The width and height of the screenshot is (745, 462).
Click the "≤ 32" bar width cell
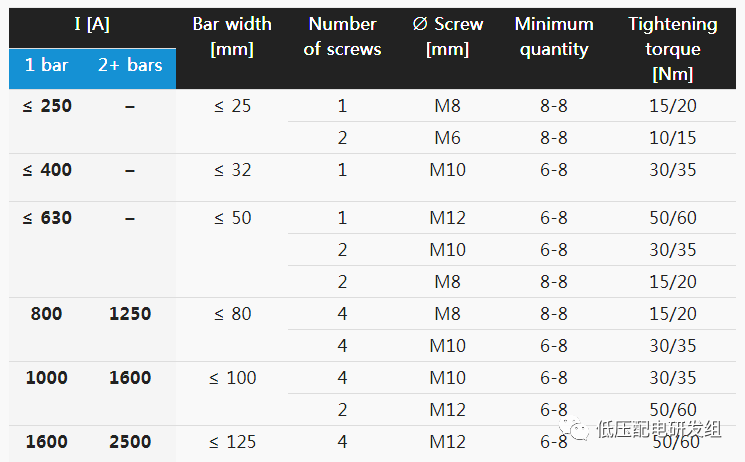232,170
